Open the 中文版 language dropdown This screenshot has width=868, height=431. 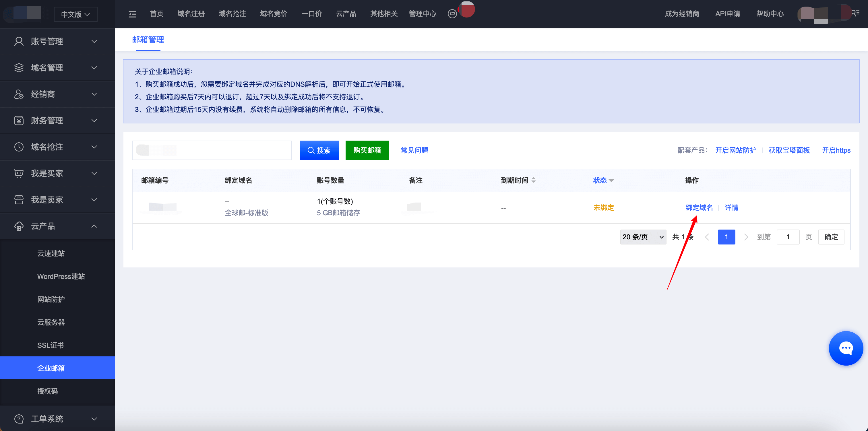pos(75,14)
